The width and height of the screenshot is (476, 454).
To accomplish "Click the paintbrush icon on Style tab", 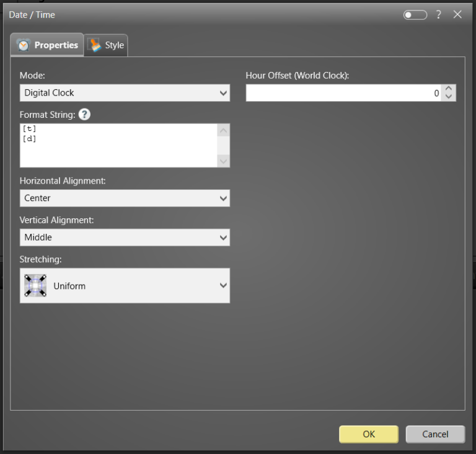I will click(x=95, y=45).
